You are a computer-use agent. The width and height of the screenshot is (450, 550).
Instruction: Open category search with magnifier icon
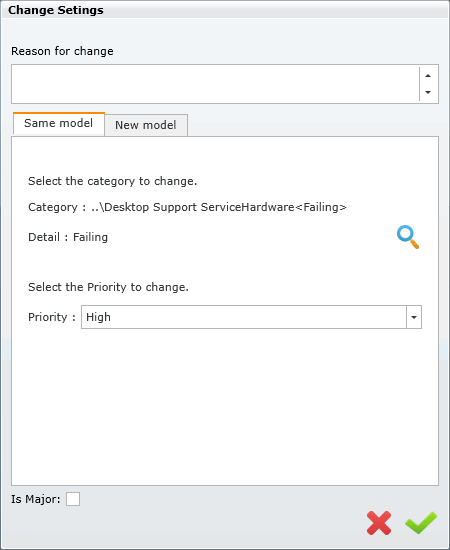pos(408,237)
